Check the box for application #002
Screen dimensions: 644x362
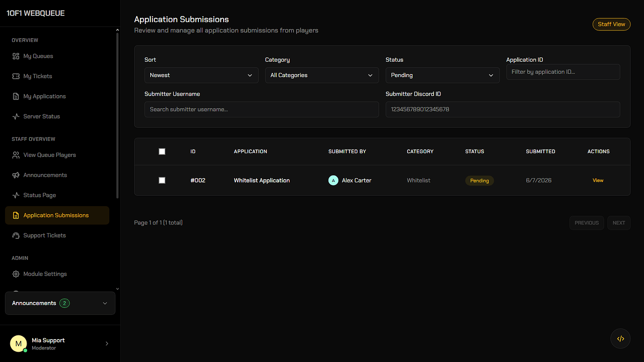162,180
